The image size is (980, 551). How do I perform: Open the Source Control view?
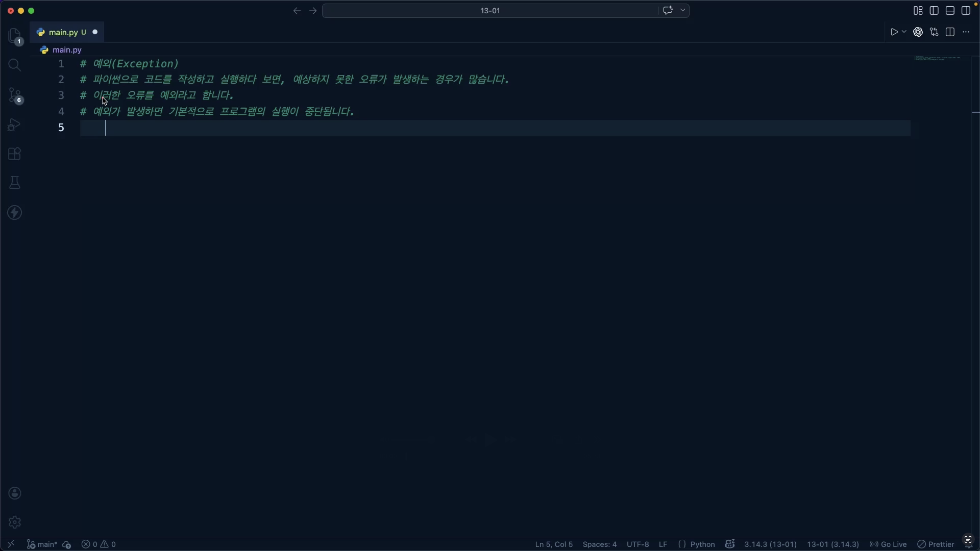tap(15, 95)
